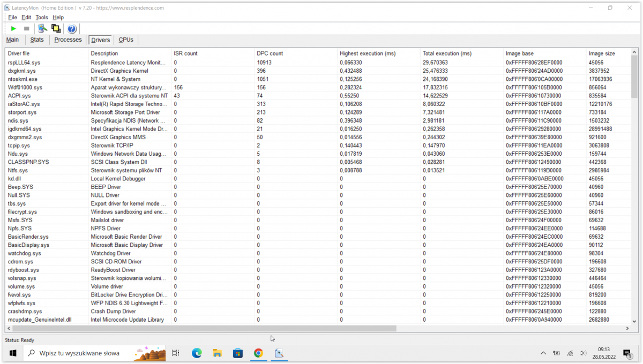Sort by Driver file column header
The width and height of the screenshot is (643, 364).
tap(47, 54)
